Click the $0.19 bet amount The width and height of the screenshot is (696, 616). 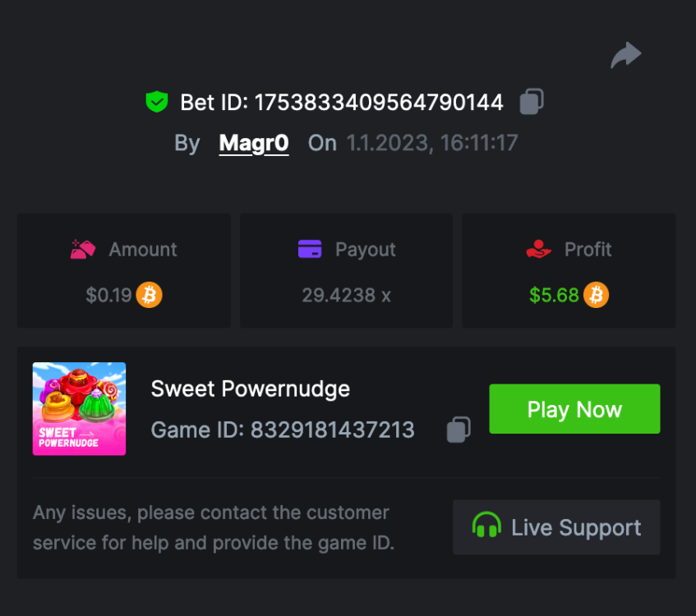pyautogui.click(x=108, y=295)
